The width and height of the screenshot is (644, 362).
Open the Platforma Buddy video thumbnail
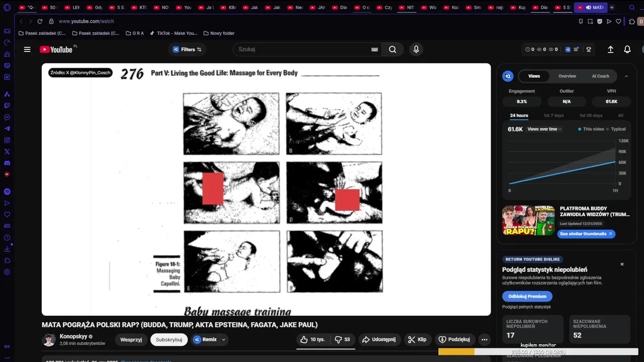pos(528,220)
